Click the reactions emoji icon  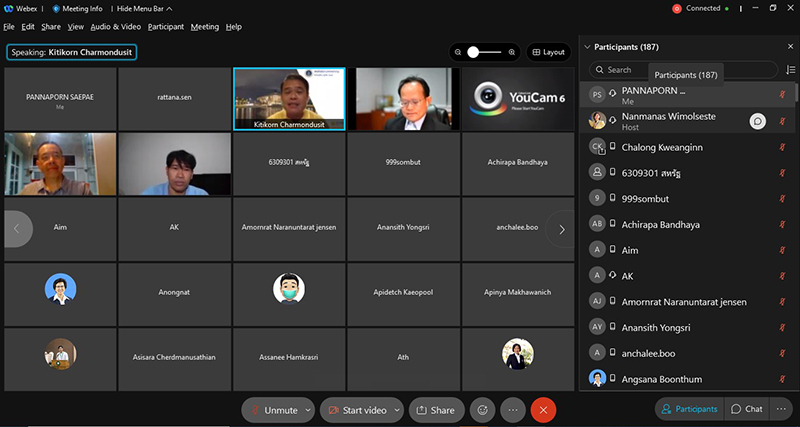click(x=484, y=410)
